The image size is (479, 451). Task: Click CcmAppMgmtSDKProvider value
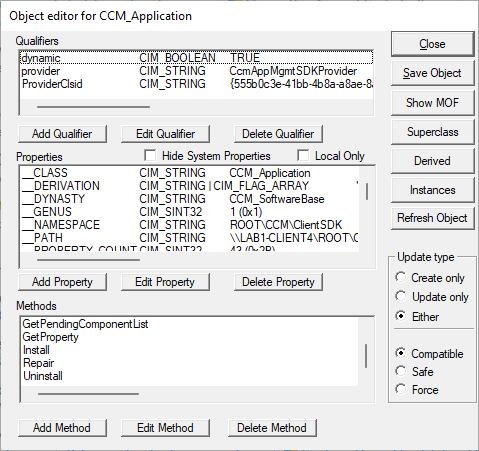click(x=293, y=71)
